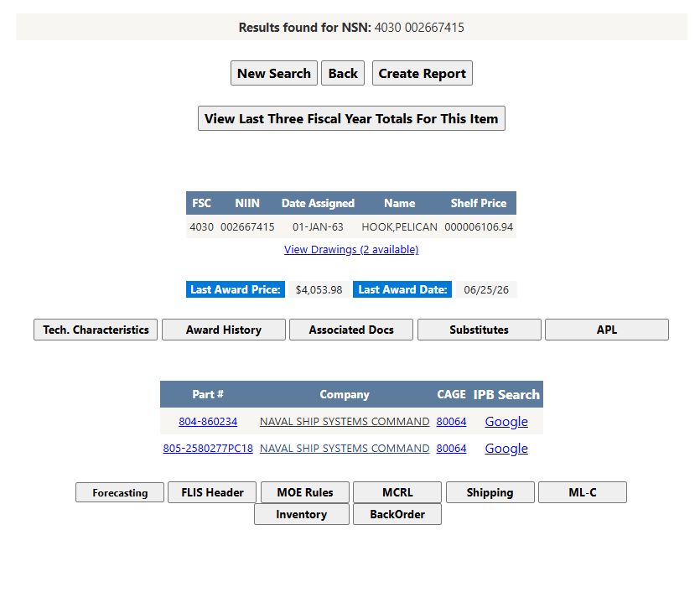This screenshot has width=700, height=608.
Task: Click the HOOK,PELICAN name cell
Action: [400, 227]
